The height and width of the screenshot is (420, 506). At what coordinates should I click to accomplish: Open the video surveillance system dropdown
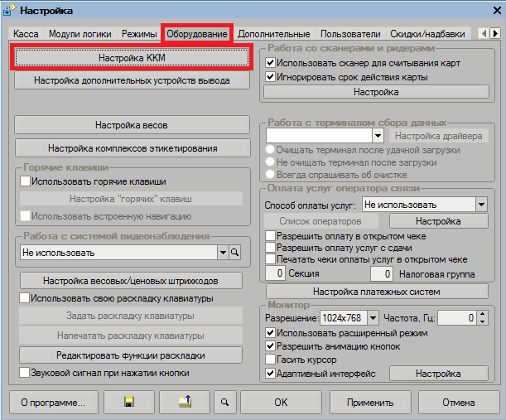point(222,253)
